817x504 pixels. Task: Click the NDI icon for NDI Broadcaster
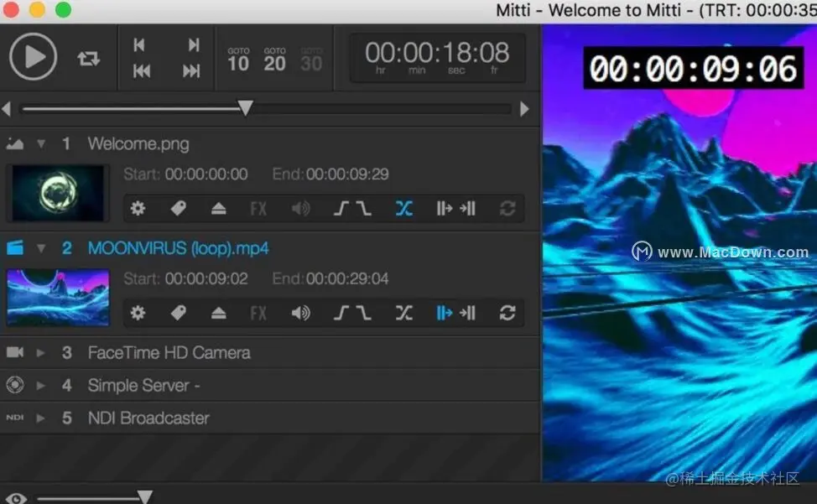click(15, 417)
